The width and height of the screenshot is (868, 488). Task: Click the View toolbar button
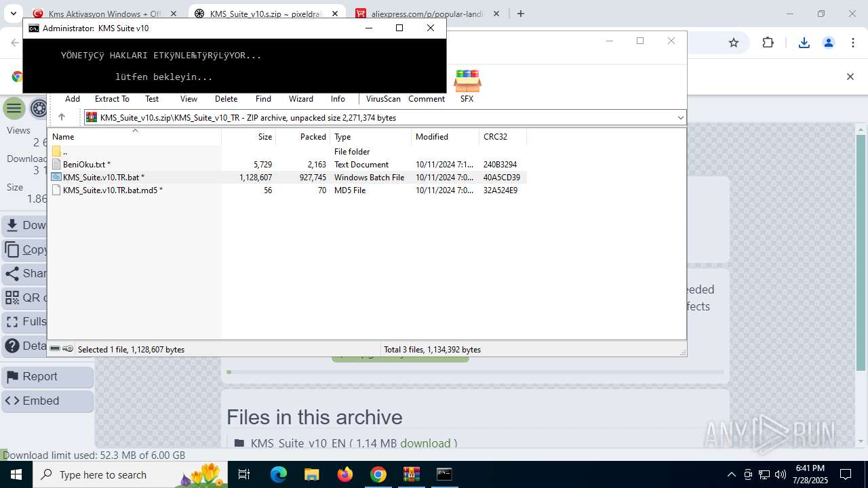(x=189, y=99)
